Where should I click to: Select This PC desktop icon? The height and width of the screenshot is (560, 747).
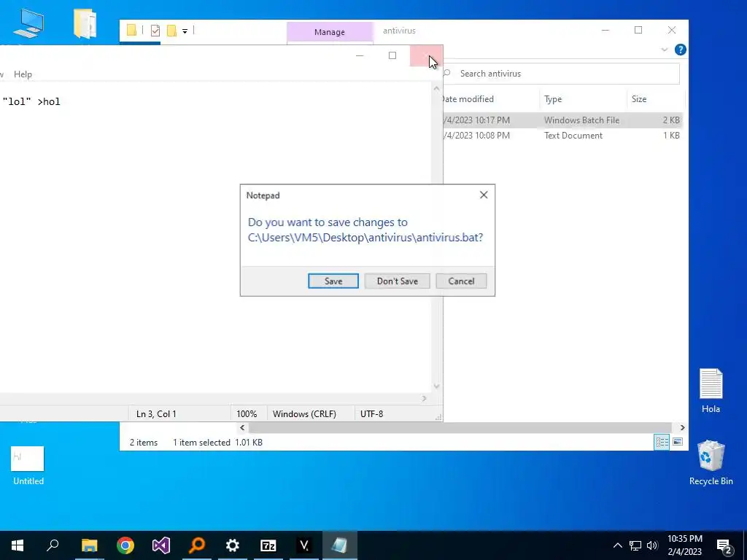coord(28,23)
